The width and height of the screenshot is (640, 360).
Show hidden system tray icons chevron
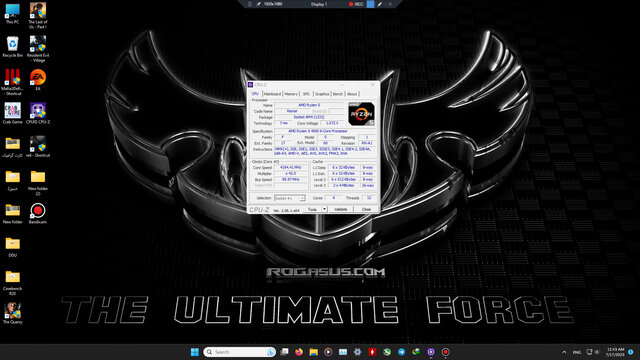(564, 352)
